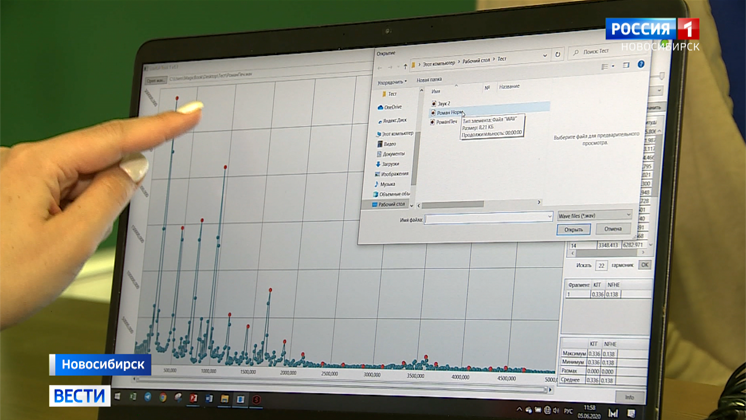Refresh the folder in the address bar
Viewport: 746px width, 420px height.
[x=558, y=54]
